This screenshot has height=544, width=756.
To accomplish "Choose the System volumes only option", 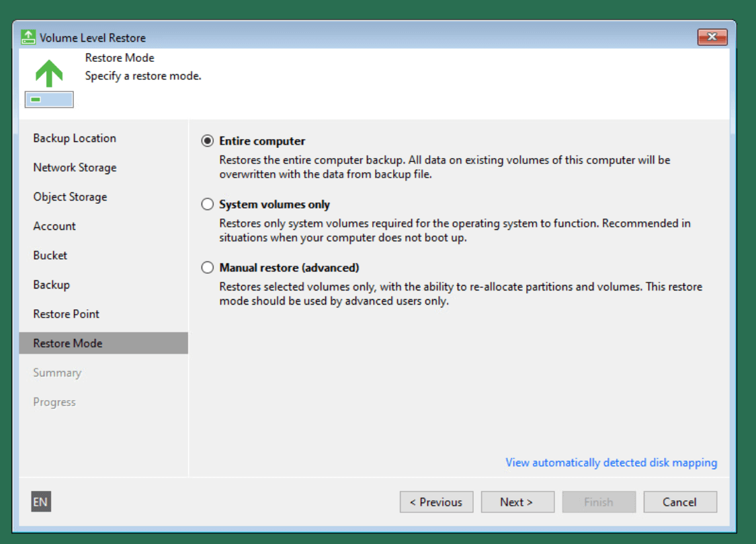I will (208, 204).
